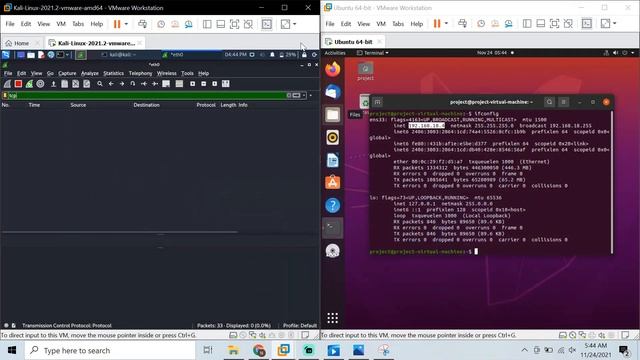640x360 pixels.
Task: Send Ctrl+Alt+Del to Kali VM
Action: [142, 24]
